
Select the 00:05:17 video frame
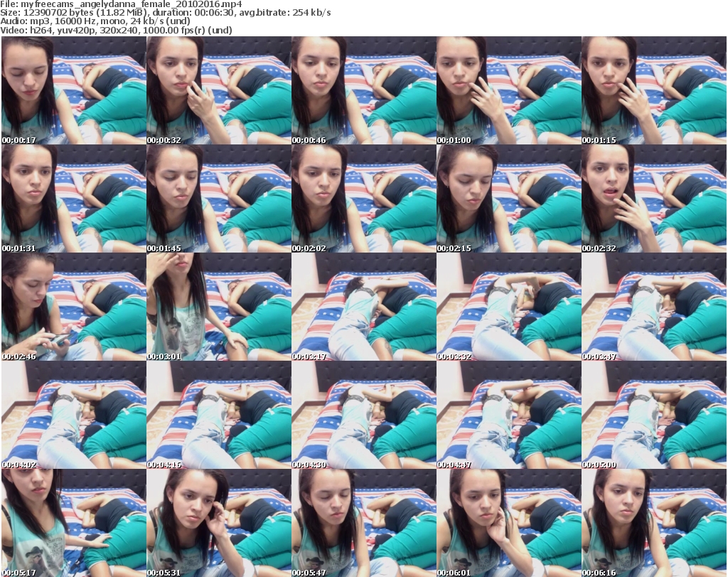tap(74, 523)
